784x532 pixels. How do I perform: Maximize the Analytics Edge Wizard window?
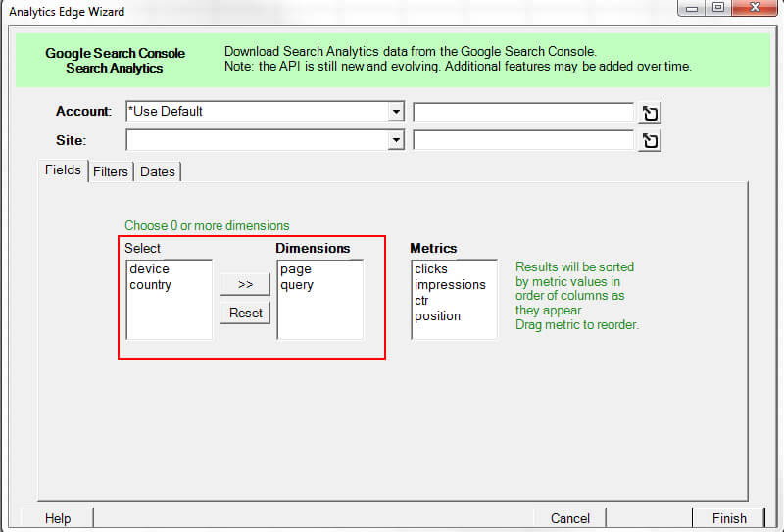tap(718, 8)
